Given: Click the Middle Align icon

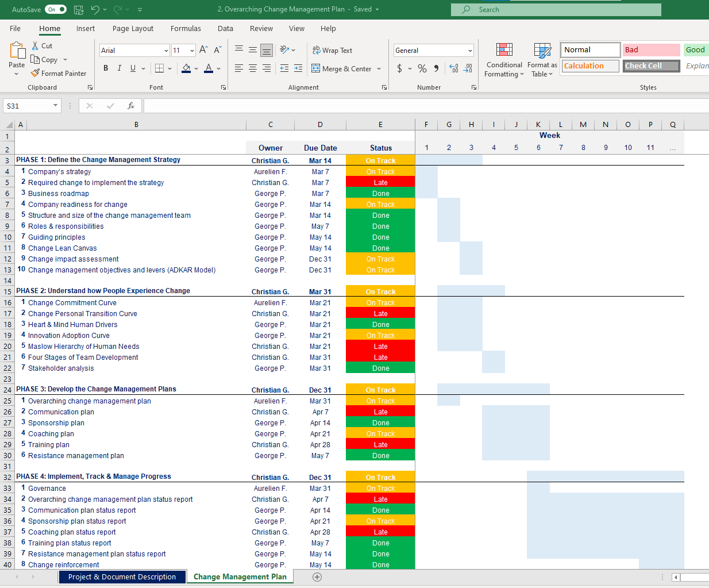Looking at the screenshot, I should coord(253,49).
